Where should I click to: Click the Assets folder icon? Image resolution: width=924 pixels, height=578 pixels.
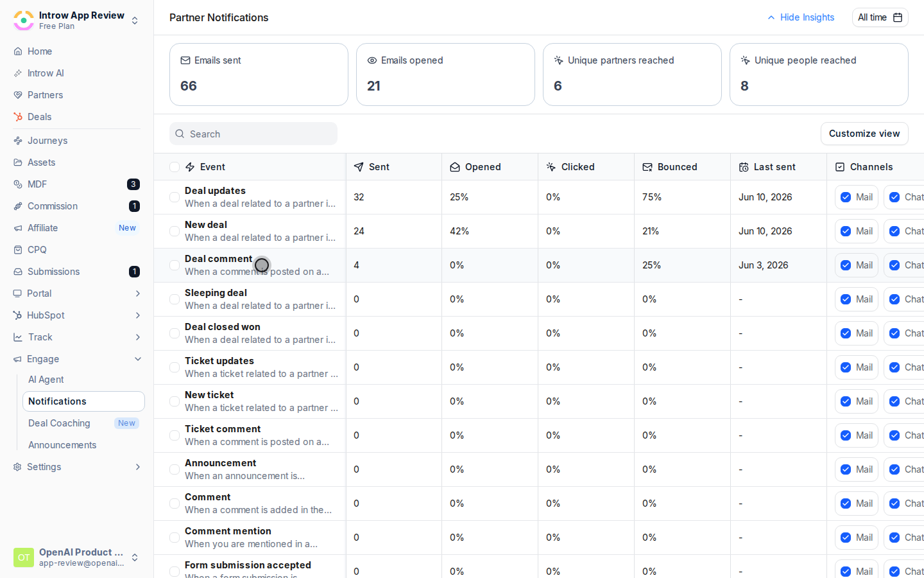(18, 162)
